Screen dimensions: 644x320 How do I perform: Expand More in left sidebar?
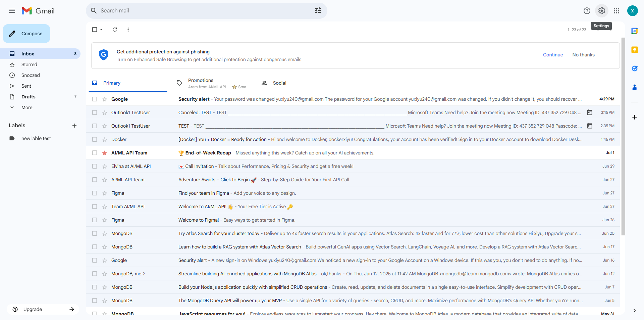[27, 107]
